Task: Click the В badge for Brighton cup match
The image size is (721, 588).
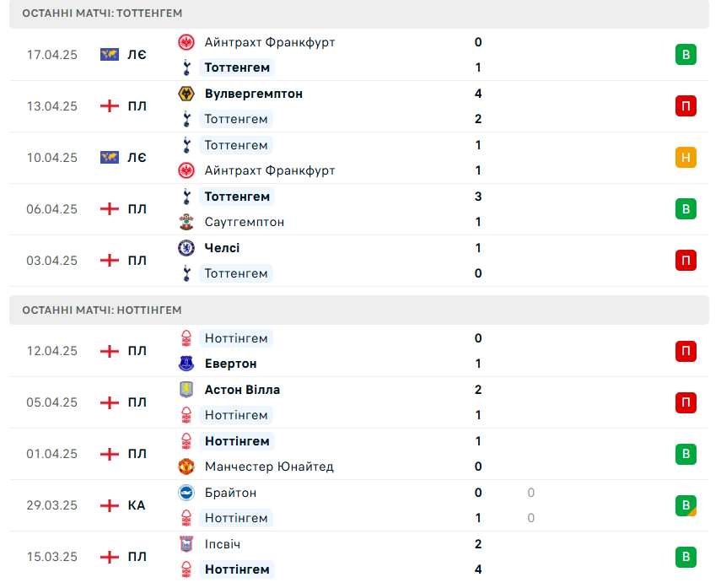Action: coord(686,505)
